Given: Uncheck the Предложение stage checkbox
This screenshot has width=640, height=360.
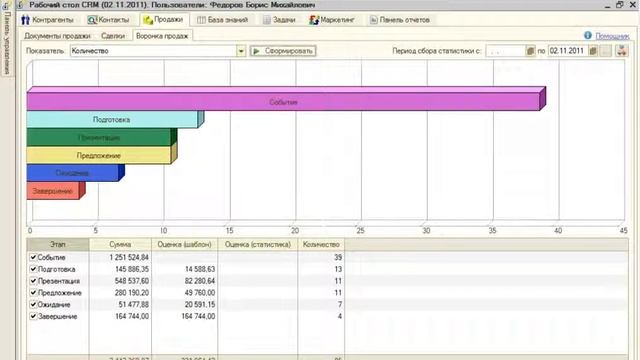Looking at the screenshot, I should pos(33,293).
